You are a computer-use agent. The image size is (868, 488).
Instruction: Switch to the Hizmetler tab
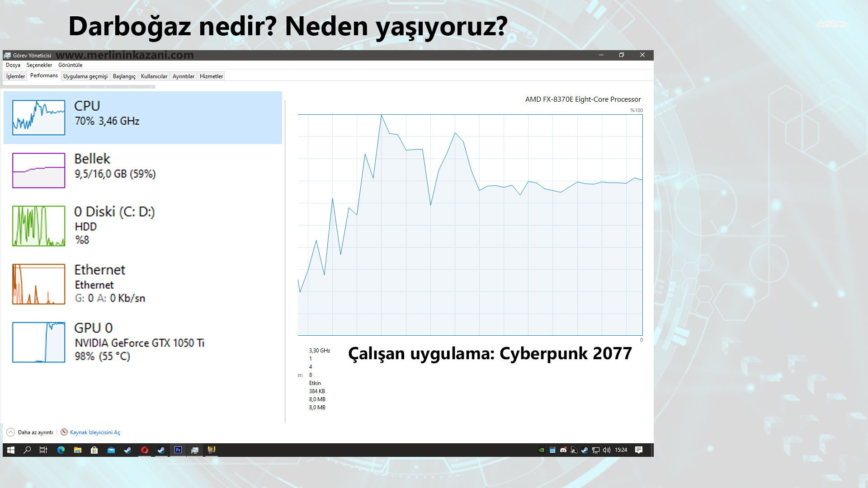pos(211,76)
